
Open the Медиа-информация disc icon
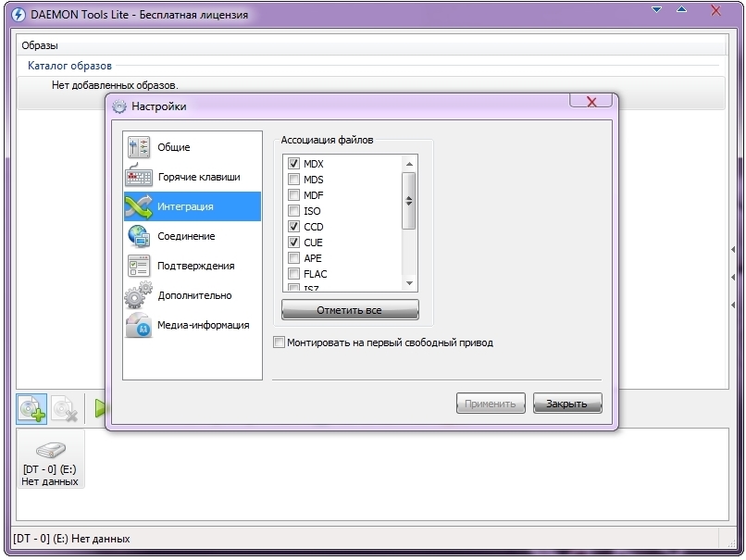pyautogui.click(x=139, y=325)
